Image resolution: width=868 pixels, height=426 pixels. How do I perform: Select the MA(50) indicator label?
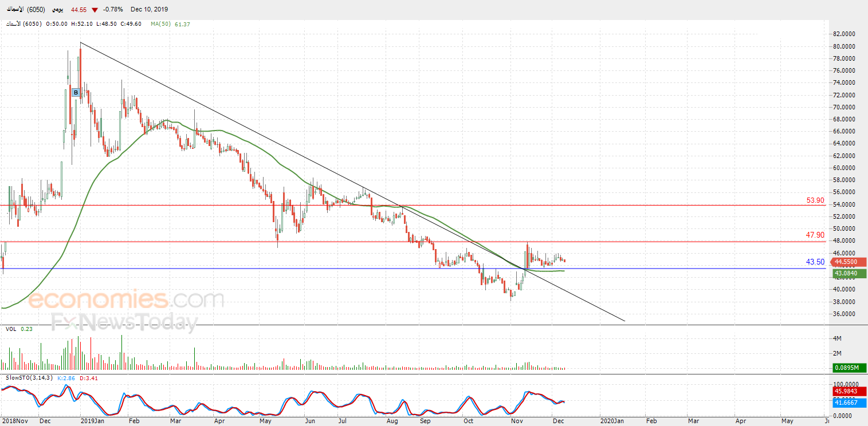coord(162,24)
